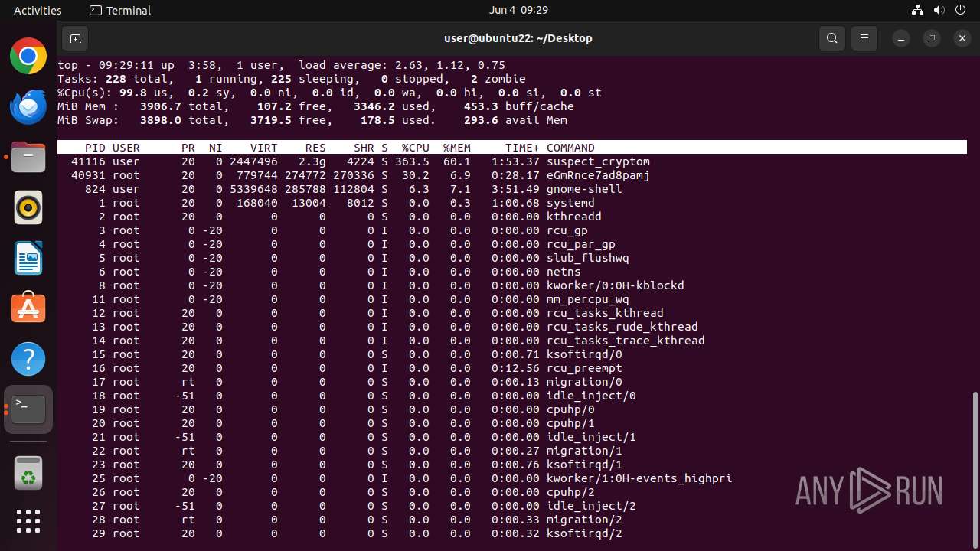Image resolution: width=980 pixels, height=551 pixels.
Task: Open the terminal hamburger menu
Action: click(864, 38)
